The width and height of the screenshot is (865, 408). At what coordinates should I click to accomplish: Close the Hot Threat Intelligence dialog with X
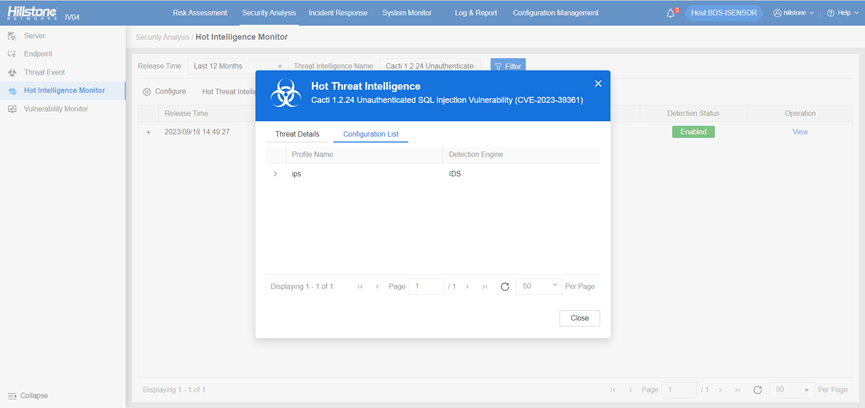point(598,84)
